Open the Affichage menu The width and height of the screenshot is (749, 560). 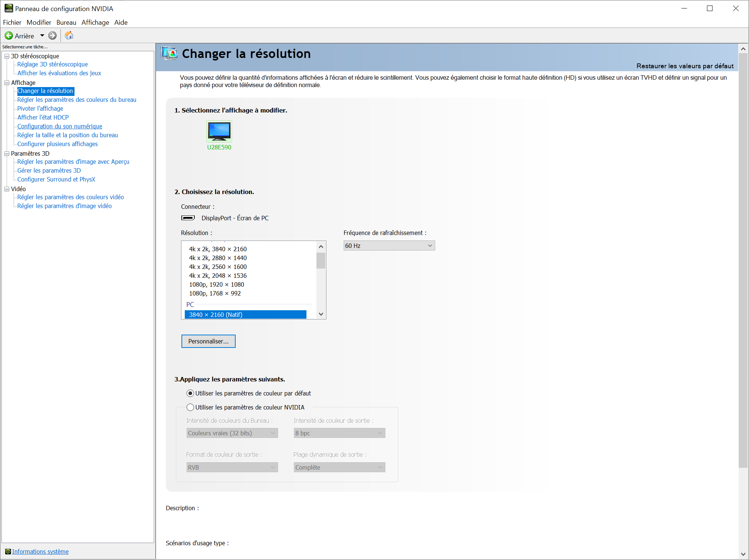(x=95, y=23)
